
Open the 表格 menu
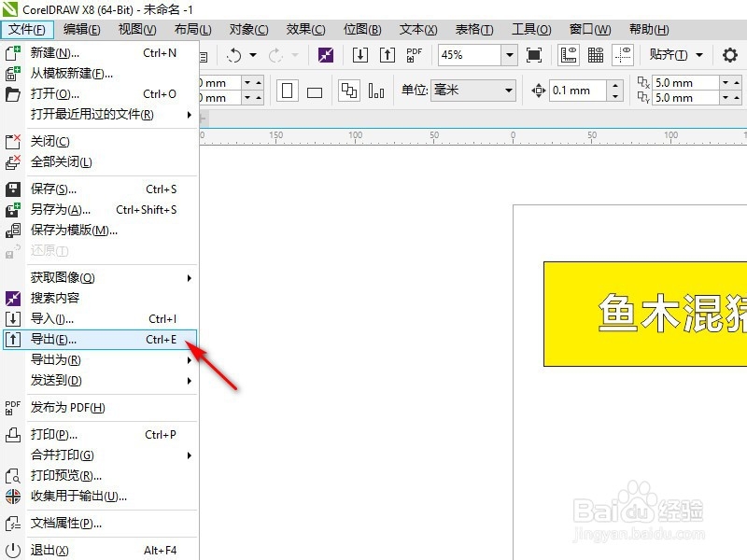(x=474, y=30)
